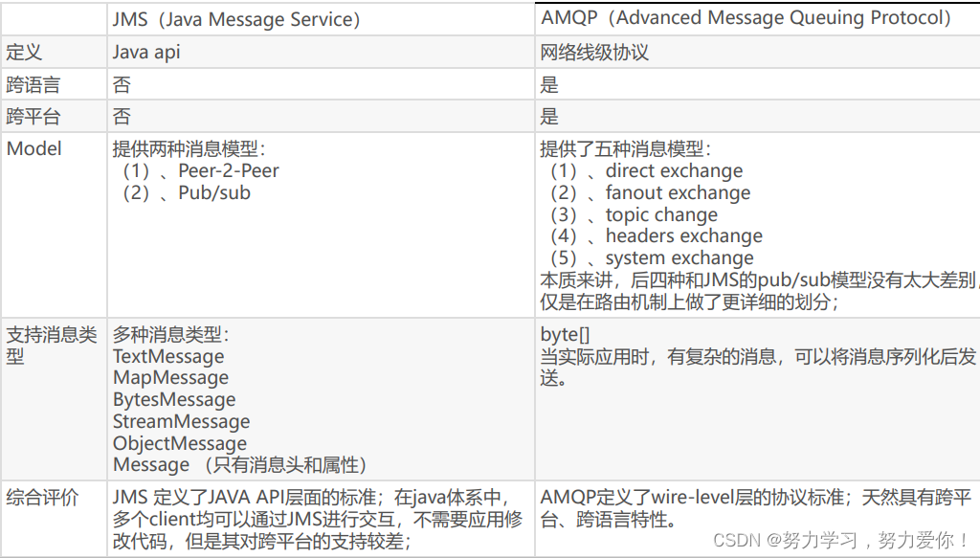This screenshot has height=558, width=980.
Task: Click the ObjectMessage type
Action: (x=180, y=443)
